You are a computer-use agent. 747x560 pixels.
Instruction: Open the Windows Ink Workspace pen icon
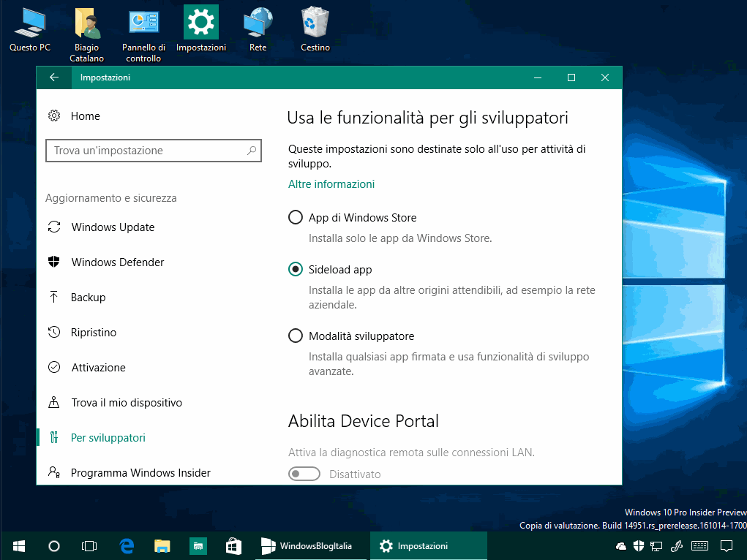[677, 545]
